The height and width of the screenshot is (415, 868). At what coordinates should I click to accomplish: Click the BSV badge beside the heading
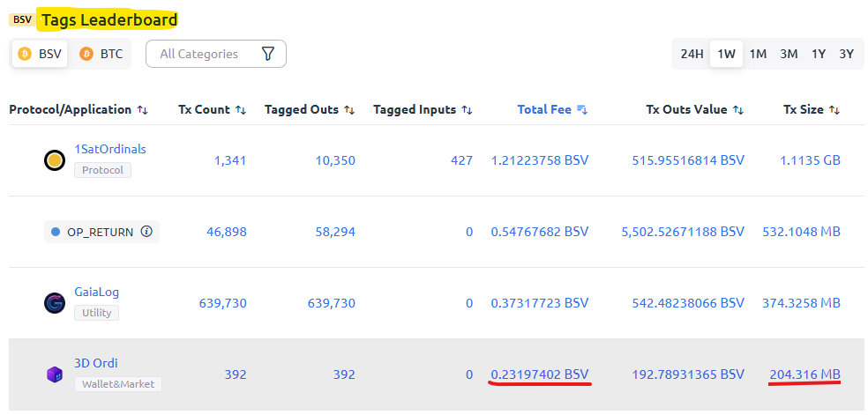(x=23, y=20)
